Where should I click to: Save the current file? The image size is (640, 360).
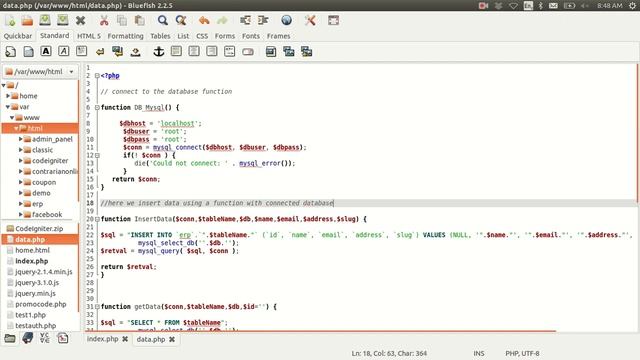coord(45,20)
